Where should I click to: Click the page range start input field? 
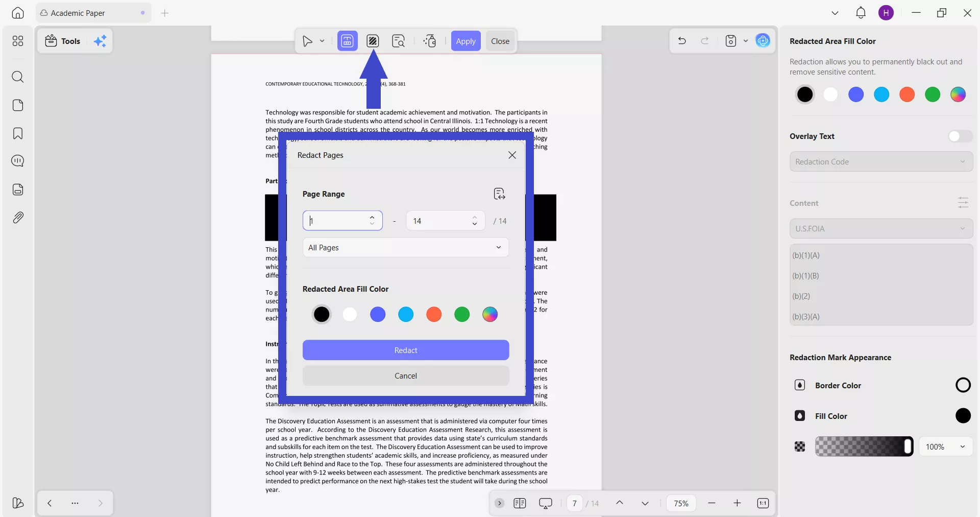click(x=342, y=221)
